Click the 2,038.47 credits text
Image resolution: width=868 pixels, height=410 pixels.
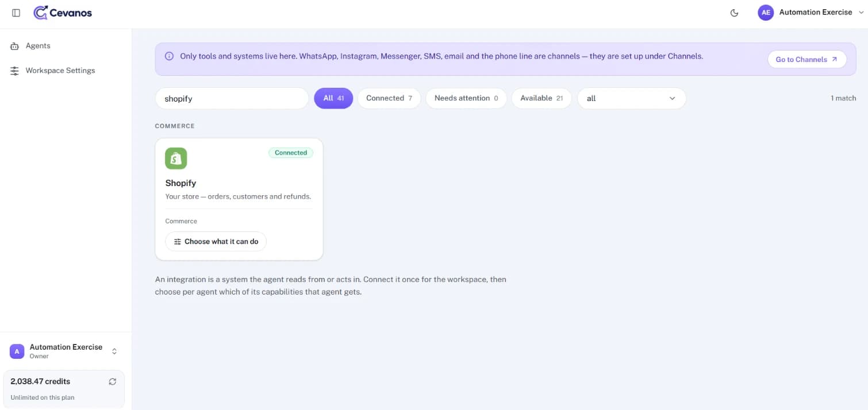[40, 381]
